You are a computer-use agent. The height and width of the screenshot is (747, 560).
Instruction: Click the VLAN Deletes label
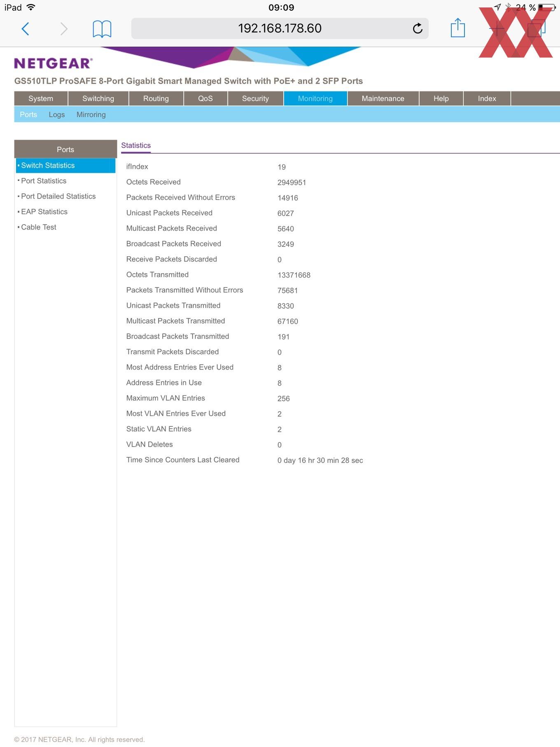tap(149, 445)
